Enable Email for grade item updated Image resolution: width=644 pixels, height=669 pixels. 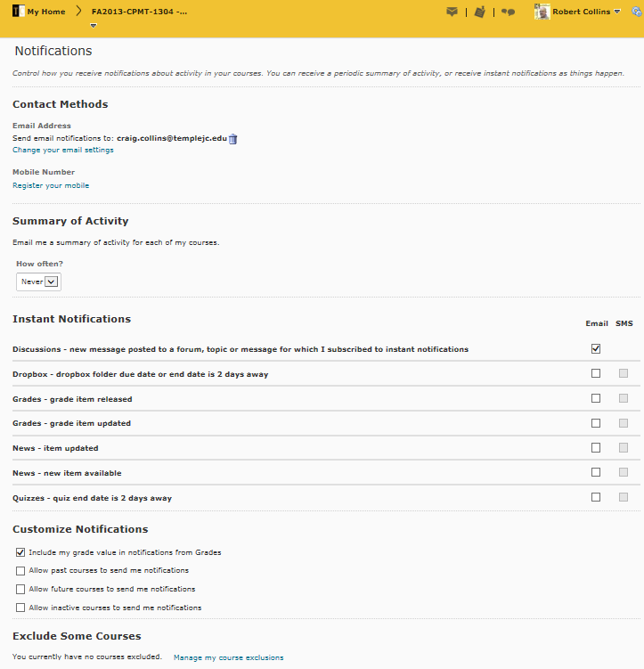tap(596, 423)
